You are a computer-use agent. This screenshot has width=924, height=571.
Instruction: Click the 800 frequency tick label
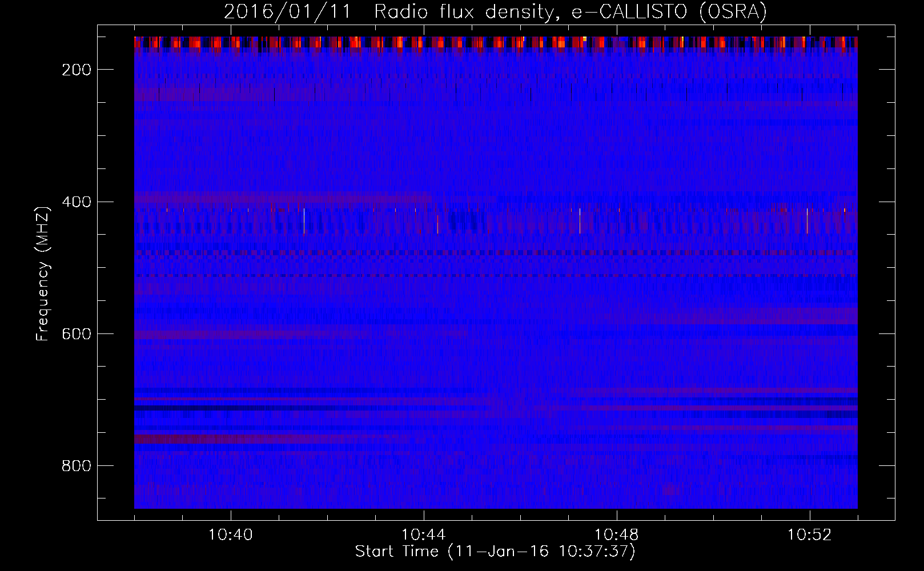77,466
